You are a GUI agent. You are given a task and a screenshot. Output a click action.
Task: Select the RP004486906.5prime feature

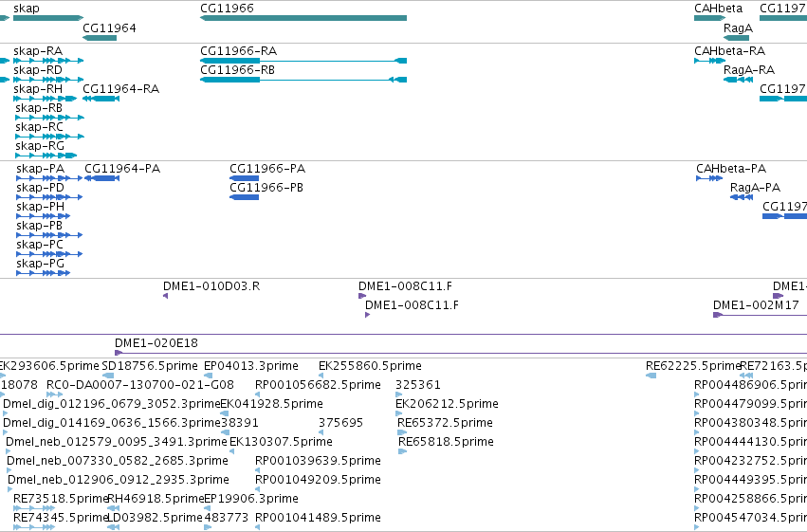coord(697,394)
